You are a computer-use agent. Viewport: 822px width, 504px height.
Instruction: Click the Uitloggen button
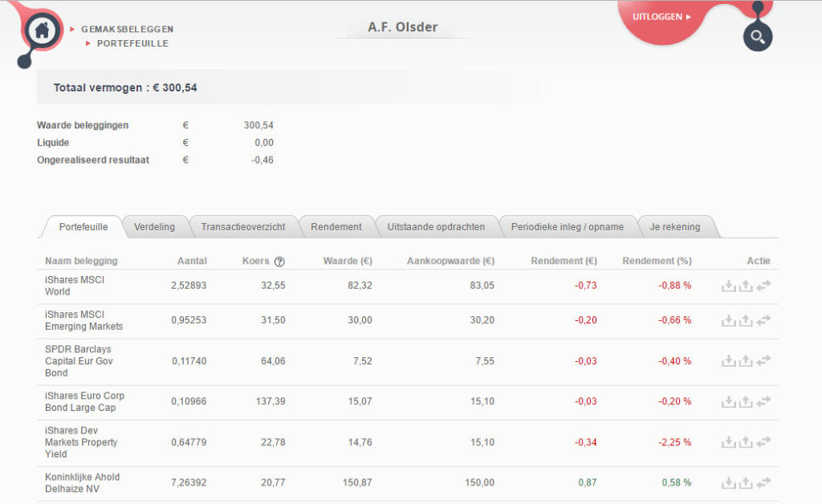[661, 17]
